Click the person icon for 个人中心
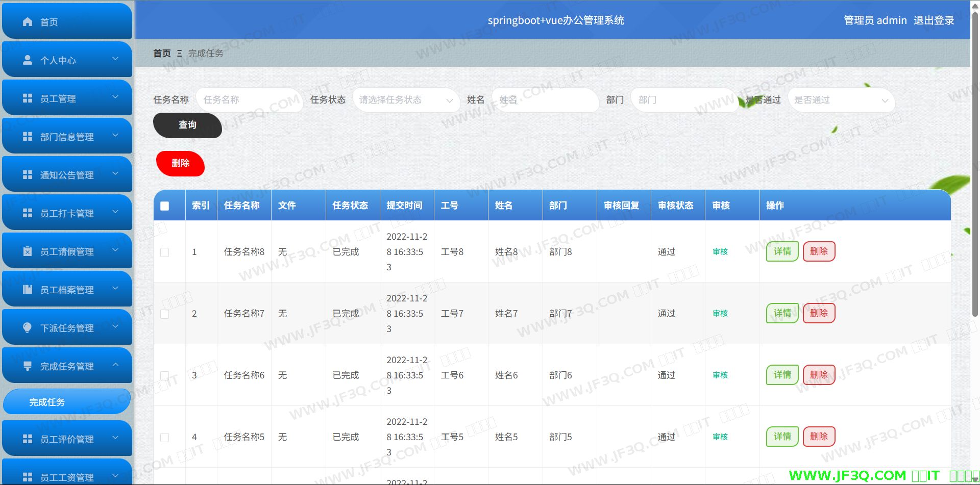This screenshot has width=980, height=485. coord(28,60)
